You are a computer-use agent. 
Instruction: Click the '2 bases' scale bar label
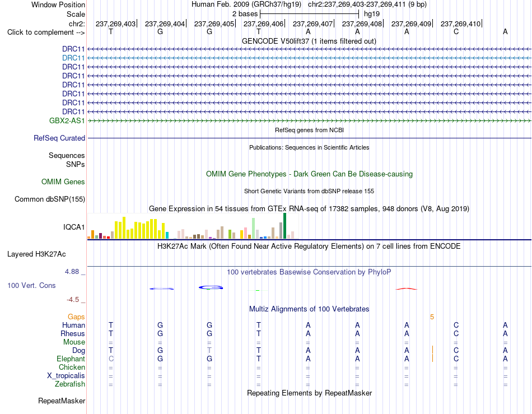(x=245, y=14)
